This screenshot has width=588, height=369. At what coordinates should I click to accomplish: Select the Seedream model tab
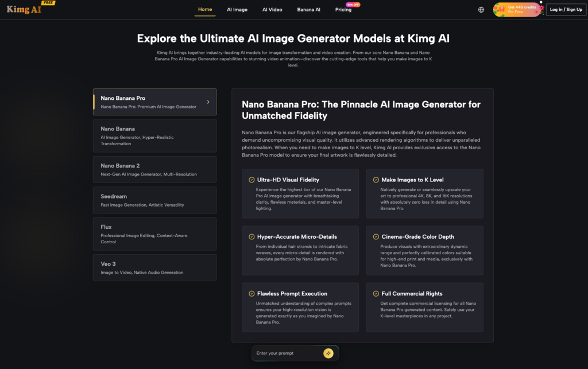click(155, 200)
